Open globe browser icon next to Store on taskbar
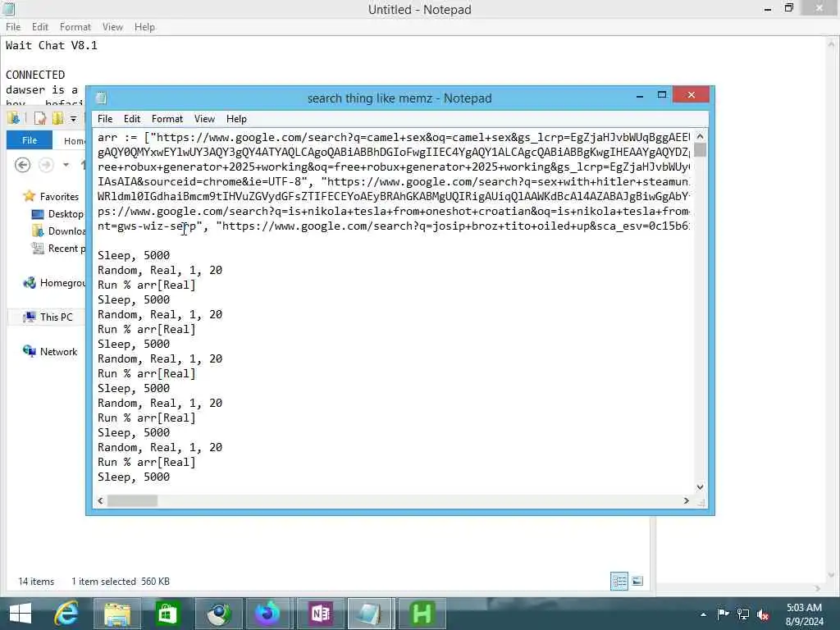840x630 pixels. coord(218,614)
